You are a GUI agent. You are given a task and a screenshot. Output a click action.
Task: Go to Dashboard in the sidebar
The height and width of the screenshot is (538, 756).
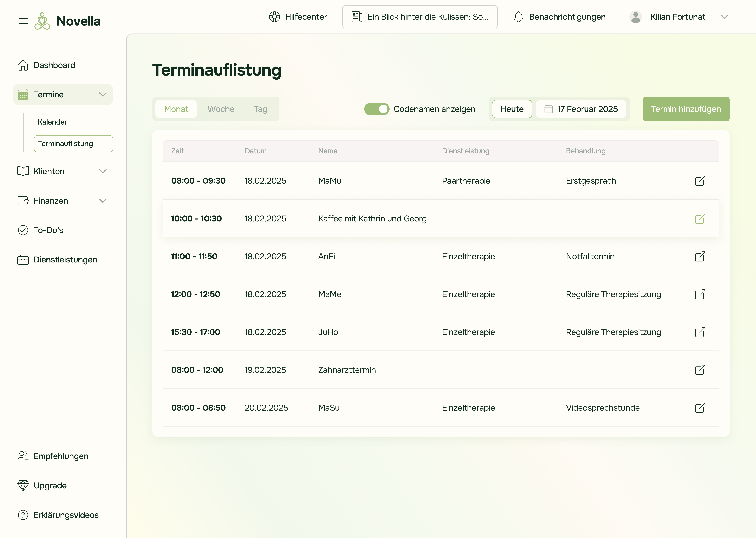click(x=54, y=65)
